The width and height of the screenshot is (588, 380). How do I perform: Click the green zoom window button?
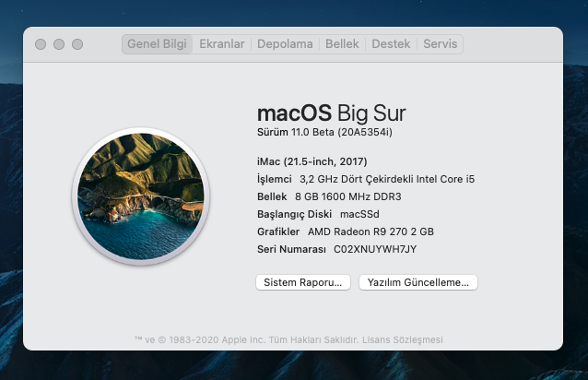coord(77,44)
